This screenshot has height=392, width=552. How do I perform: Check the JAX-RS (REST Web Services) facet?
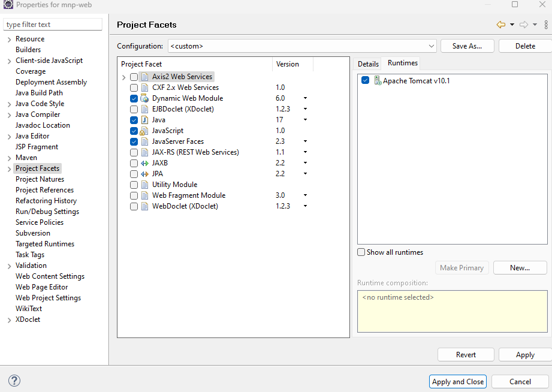[x=134, y=152]
